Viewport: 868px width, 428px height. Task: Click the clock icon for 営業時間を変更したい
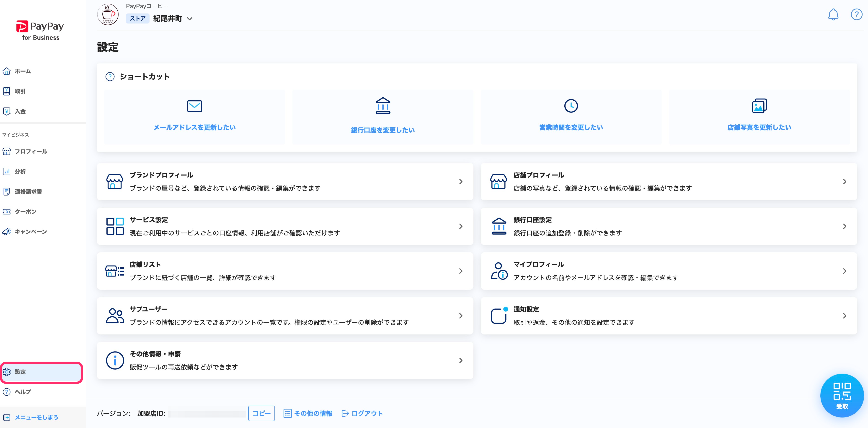point(571,106)
